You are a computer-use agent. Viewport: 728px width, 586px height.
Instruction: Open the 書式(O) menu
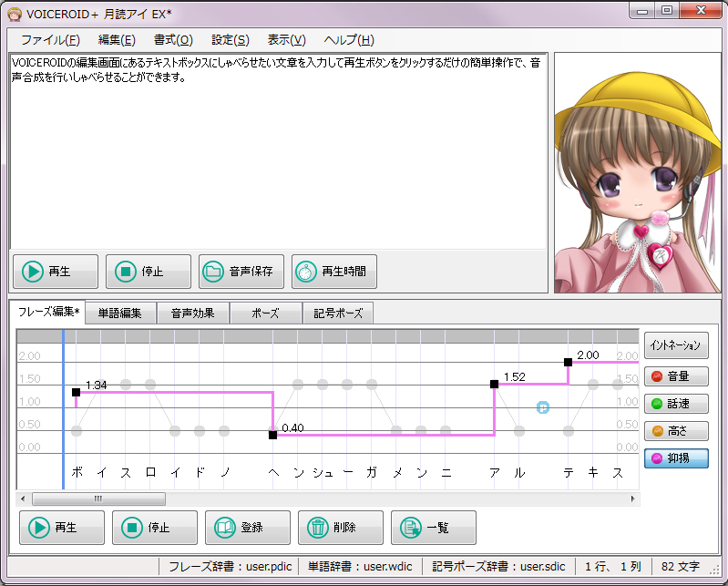[173, 40]
